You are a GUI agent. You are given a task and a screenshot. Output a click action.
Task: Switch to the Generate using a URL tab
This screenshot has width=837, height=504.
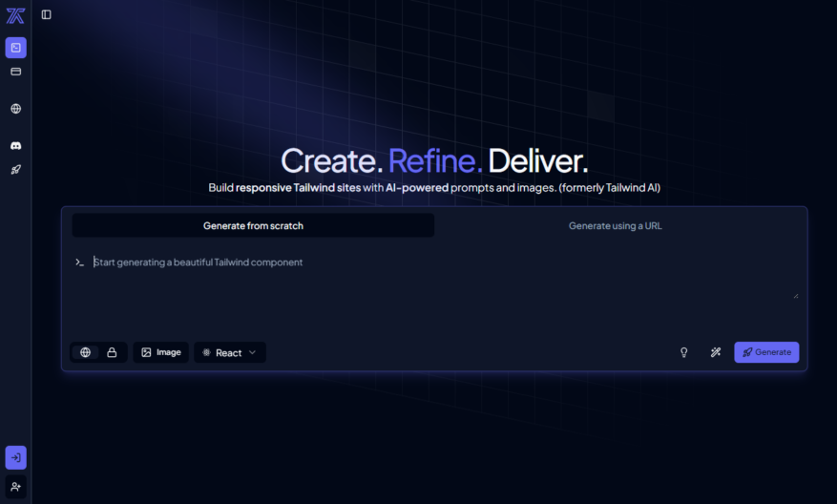[616, 226]
